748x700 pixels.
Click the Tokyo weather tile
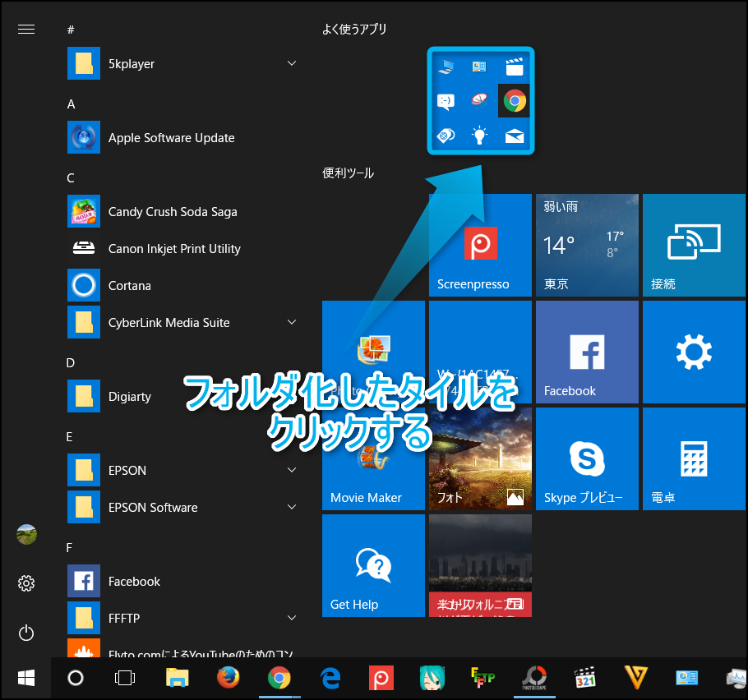[586, 245]
